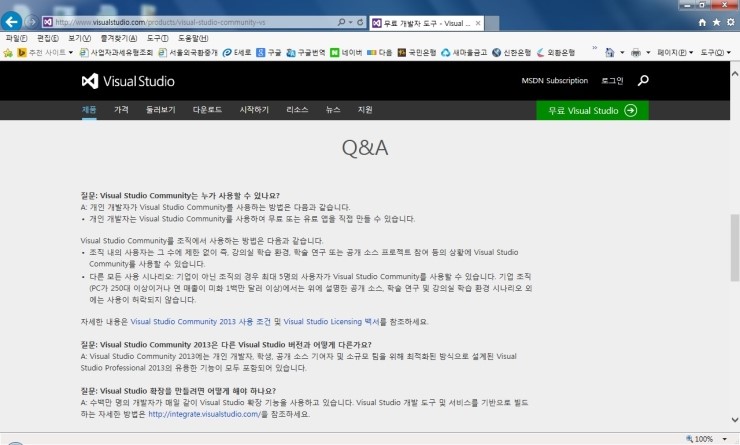Select the '무료 개발자 도구 - Visual' browser tab

(x=427, y=23)
